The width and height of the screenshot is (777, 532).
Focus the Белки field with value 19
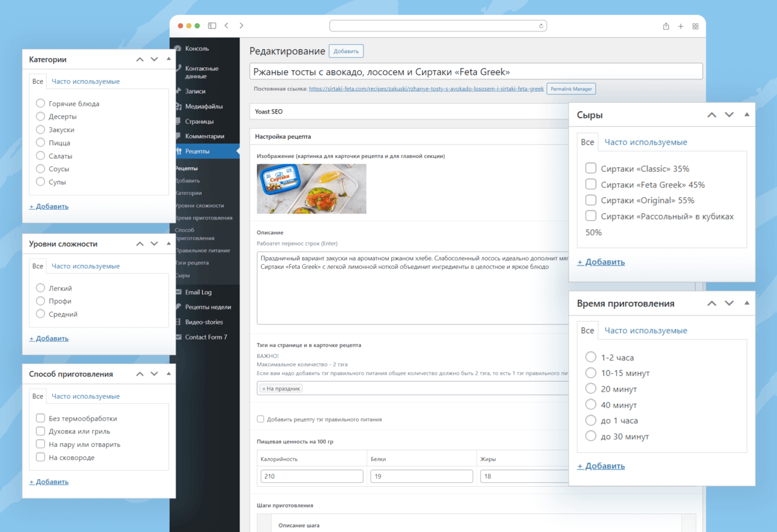click(x=422, y=476)
